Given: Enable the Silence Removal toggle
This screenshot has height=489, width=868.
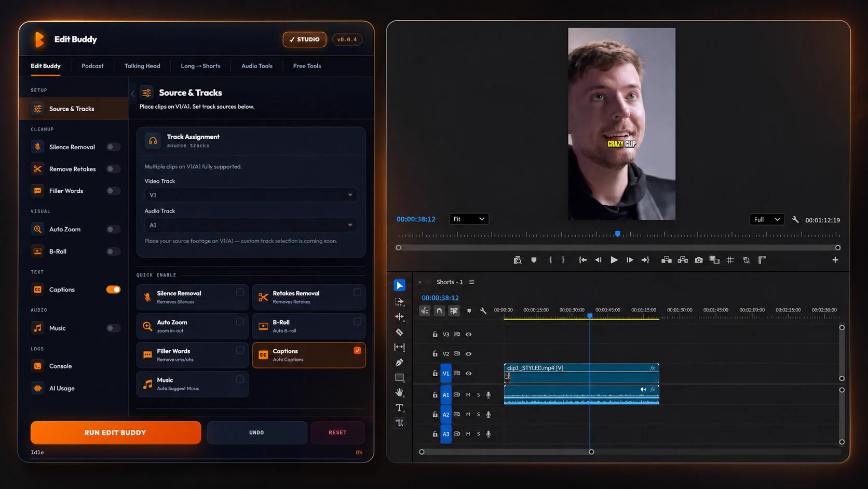Looking at the screenshot, I should click(x=113, y=147).
